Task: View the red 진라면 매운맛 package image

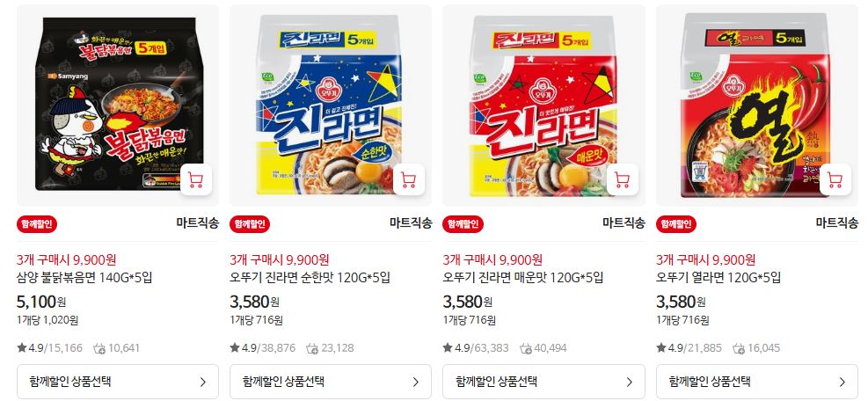Action: (x=543, y=106)
